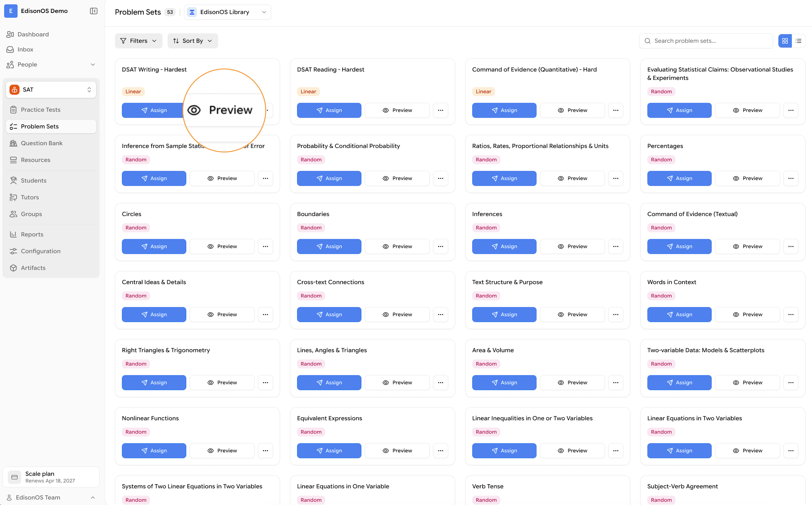This screenshot has height=505, width=812.
Task: Click the Tutors icon in sidebar
Action: point(13,197)
